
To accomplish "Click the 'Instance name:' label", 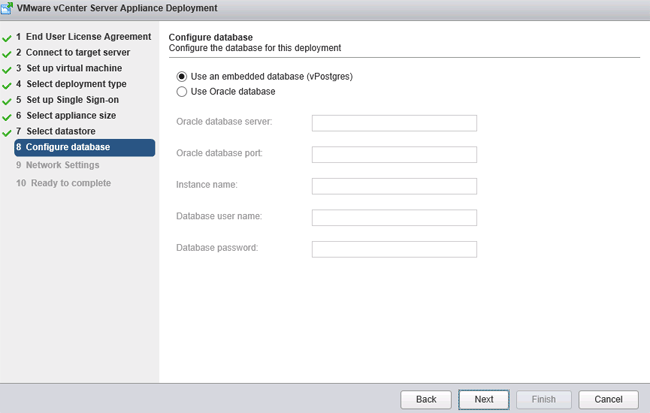I will pyautogui.click(x=207, y=185).
